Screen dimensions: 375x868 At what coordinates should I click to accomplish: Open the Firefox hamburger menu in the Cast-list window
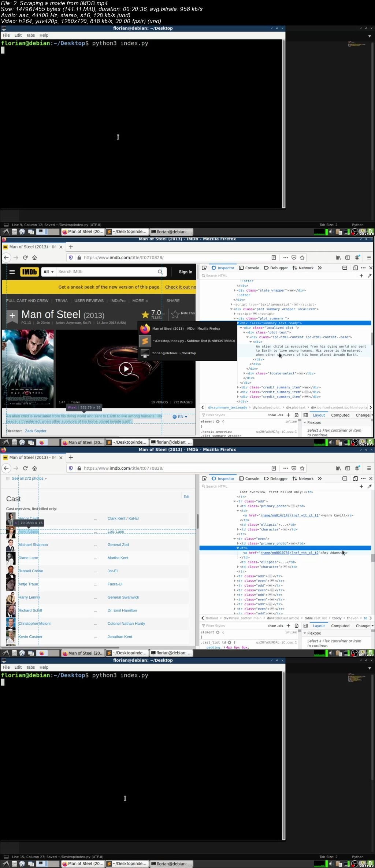(369, 468)
